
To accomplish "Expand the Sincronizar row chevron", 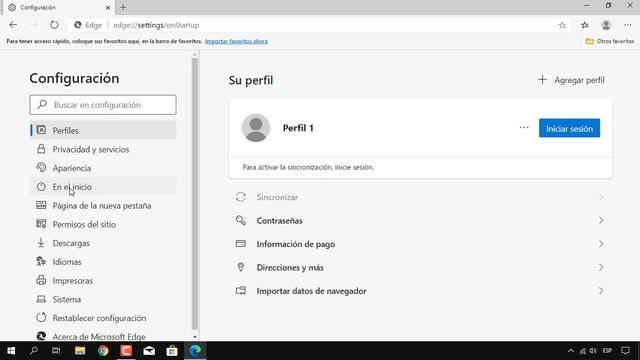I will (601, 197).
